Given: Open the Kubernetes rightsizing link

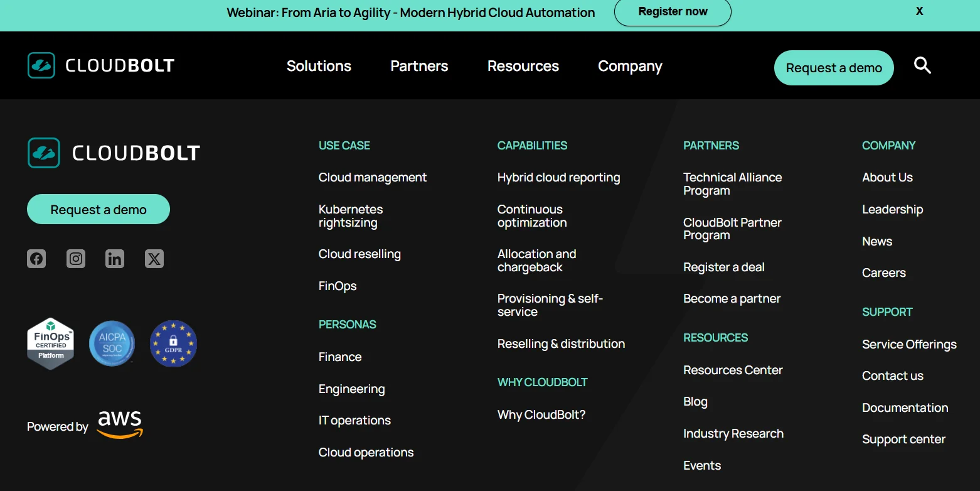Looking at the screenshot, I should point(350,216).
